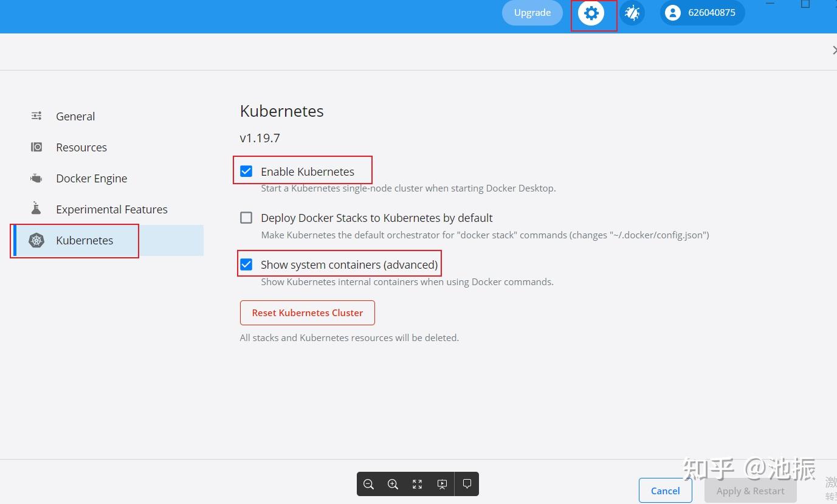
Task: Open Docker Desktop settings gear
Action: [x=591, y=13]
